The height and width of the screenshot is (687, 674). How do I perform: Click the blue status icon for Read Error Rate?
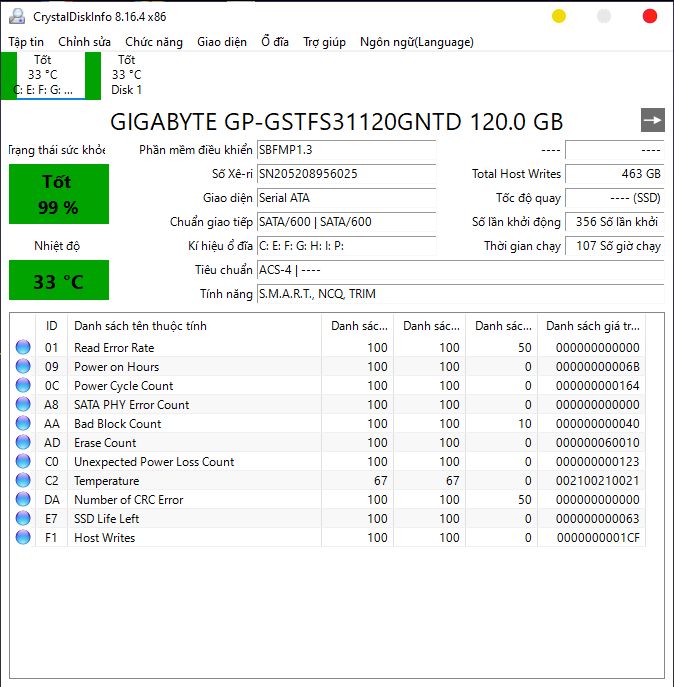pos(23,348)
